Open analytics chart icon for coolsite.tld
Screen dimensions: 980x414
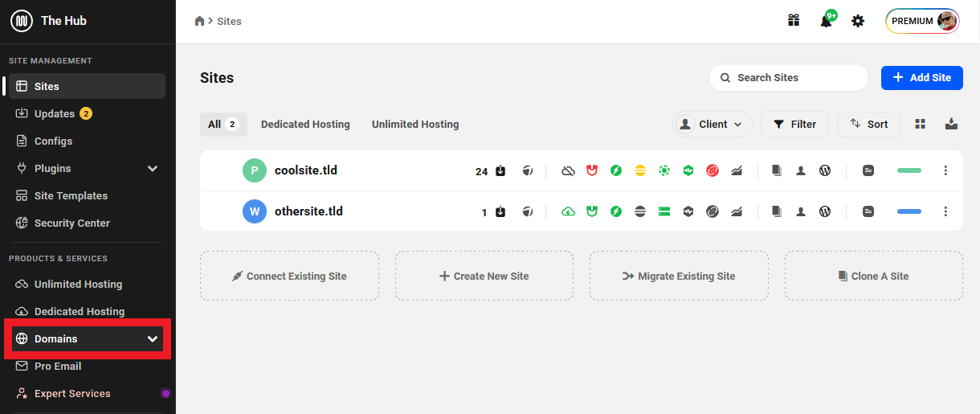(737, 170)
